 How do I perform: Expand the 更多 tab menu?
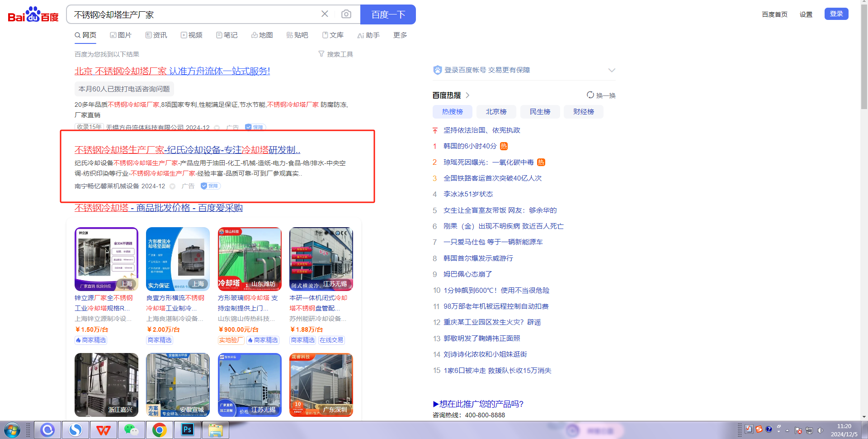[400, 35]
